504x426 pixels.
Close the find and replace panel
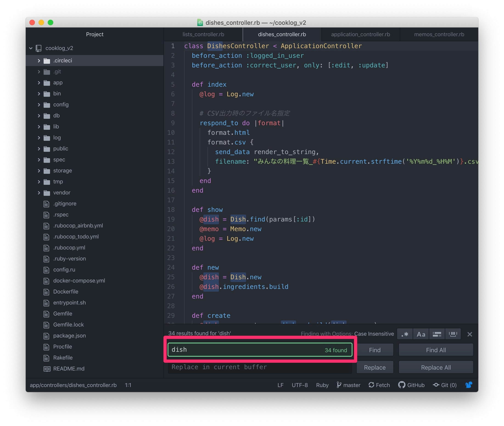click(469, 334)
